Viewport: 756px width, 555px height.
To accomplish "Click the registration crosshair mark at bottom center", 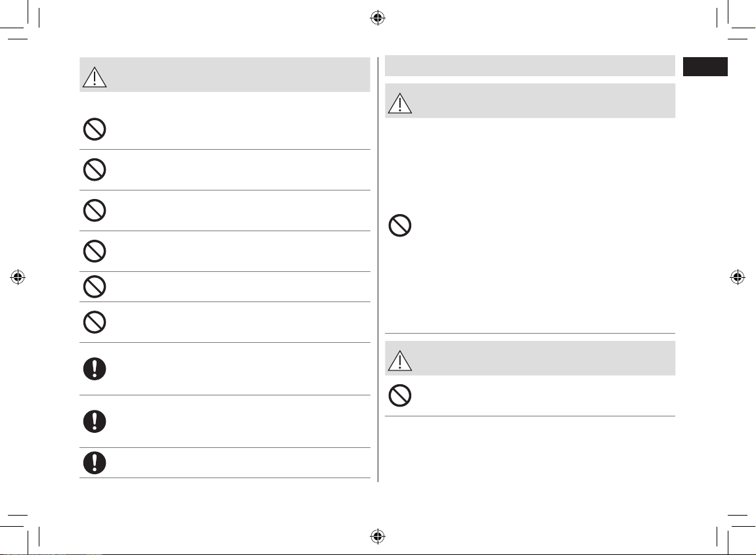I will (378, 536).
